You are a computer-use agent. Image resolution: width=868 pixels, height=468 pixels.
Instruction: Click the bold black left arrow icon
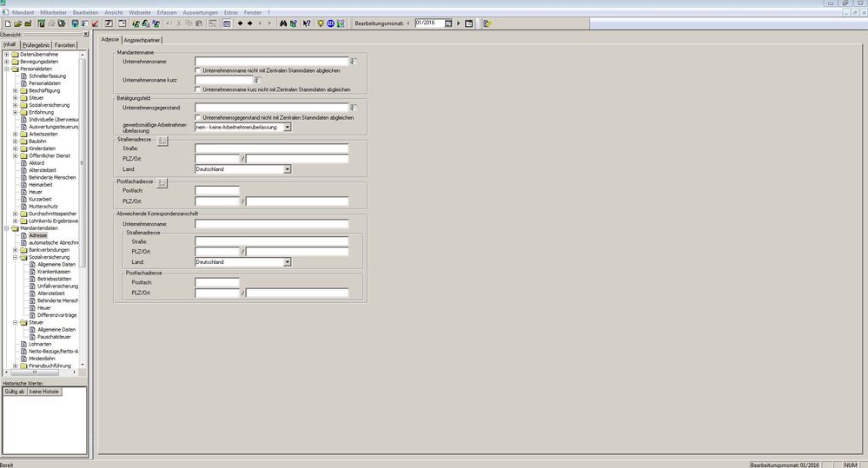pyautogui.click(x=240, y=23)
